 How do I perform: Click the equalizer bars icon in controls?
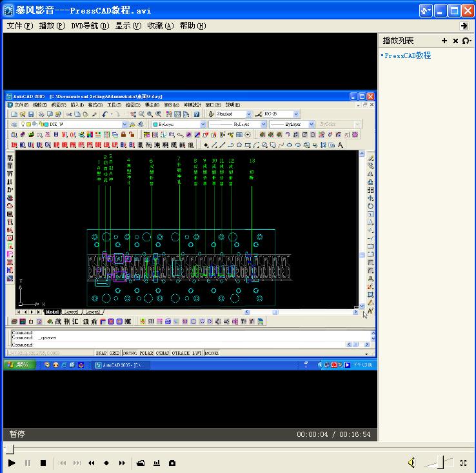[x=157, y=463]
